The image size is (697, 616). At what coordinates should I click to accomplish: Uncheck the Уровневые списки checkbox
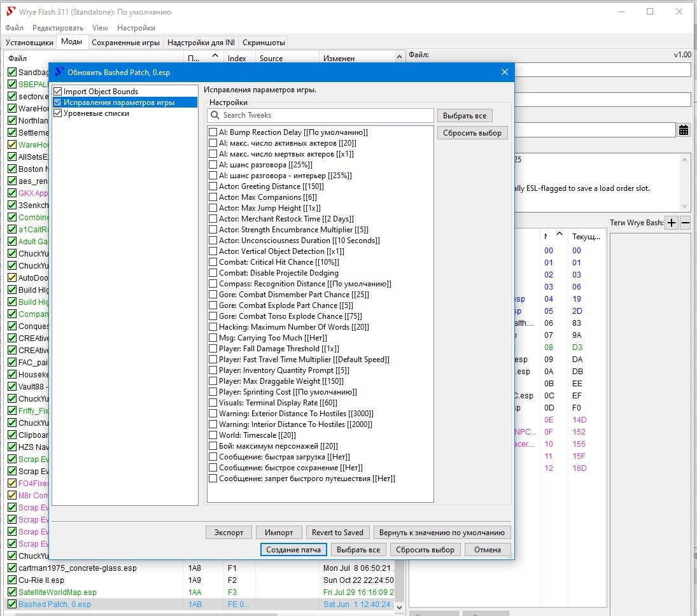59,113
